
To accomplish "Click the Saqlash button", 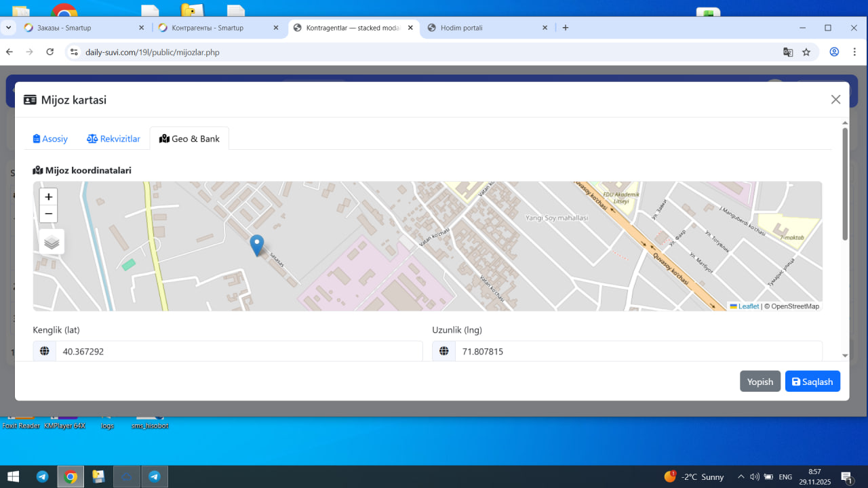I will pyautogui.click(x=812, y=382).
